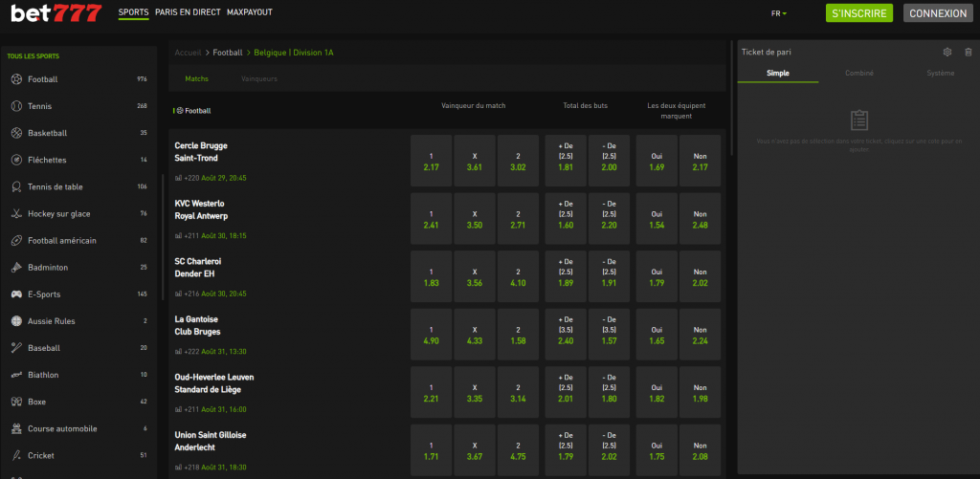Open the FR language dropdown
Screen dimensions: 980x479
777,13
